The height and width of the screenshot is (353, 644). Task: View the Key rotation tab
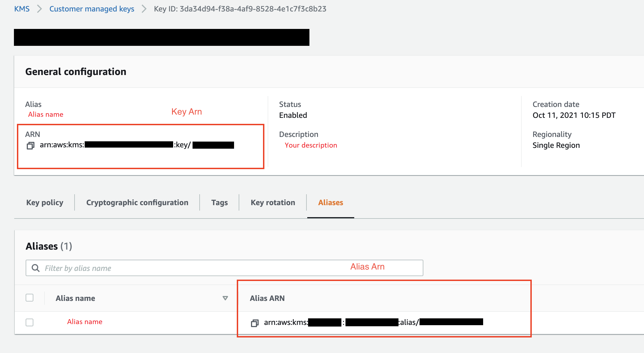[x=273, y=202]
